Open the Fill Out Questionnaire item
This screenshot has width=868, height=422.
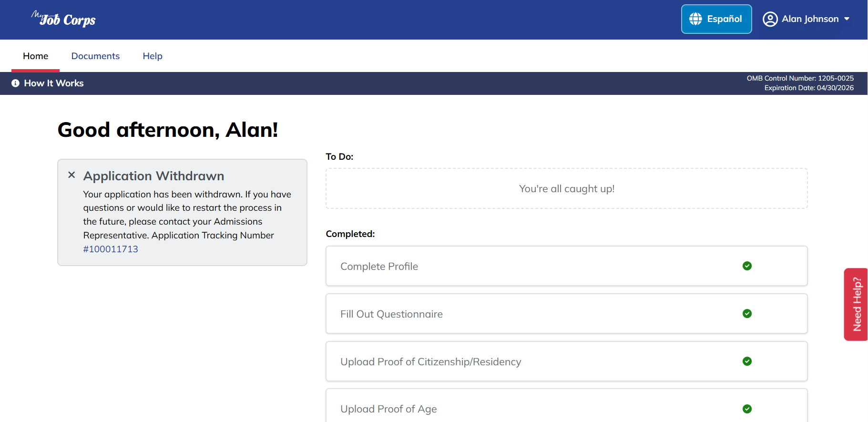pos(391,314)
